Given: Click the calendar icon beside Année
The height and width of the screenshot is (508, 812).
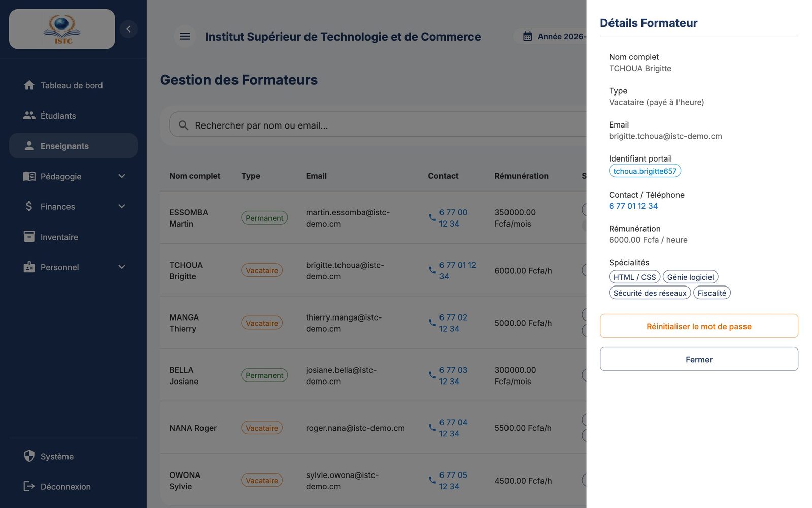Looking at the screenshot, I should coord(527,37).
